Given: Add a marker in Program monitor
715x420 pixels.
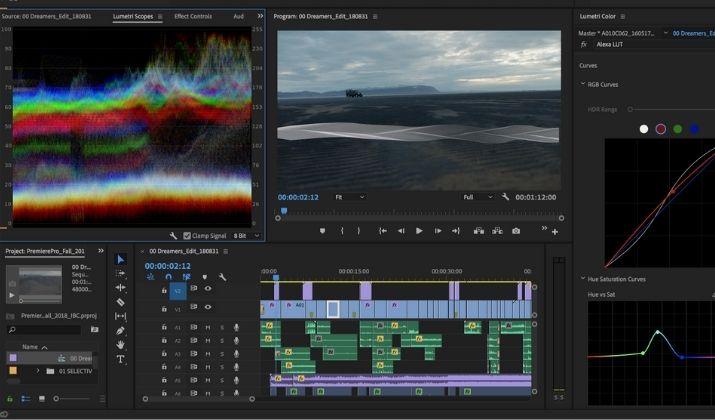Looking at the screenshot, I should point(322,231).
